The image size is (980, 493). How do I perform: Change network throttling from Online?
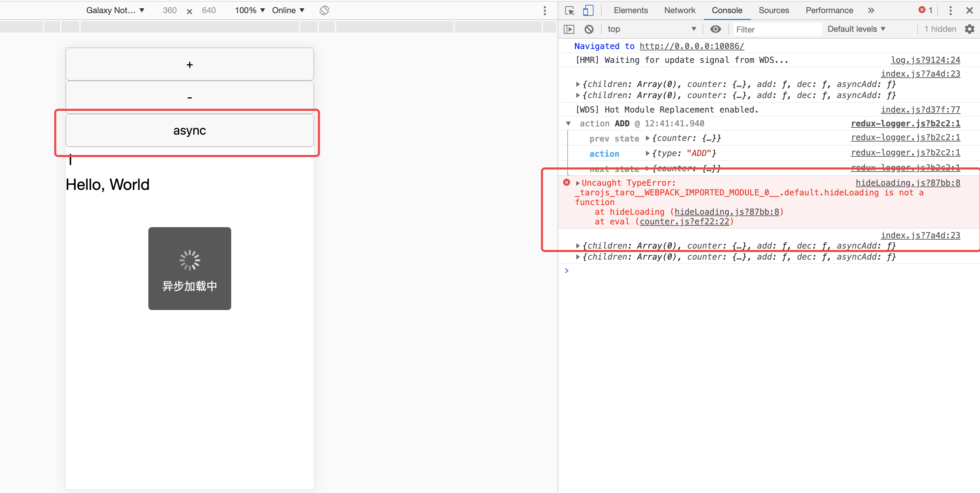[288, 10]
